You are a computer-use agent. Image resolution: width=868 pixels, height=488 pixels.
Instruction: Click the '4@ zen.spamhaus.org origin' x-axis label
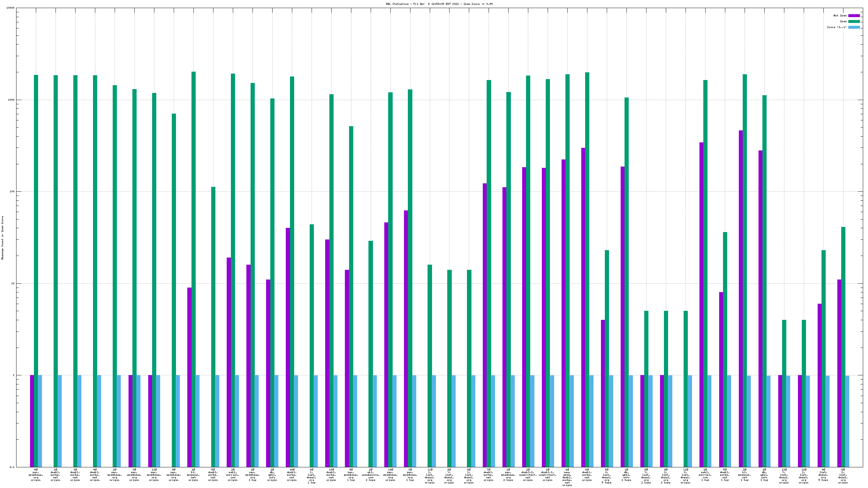click(36, 474)
